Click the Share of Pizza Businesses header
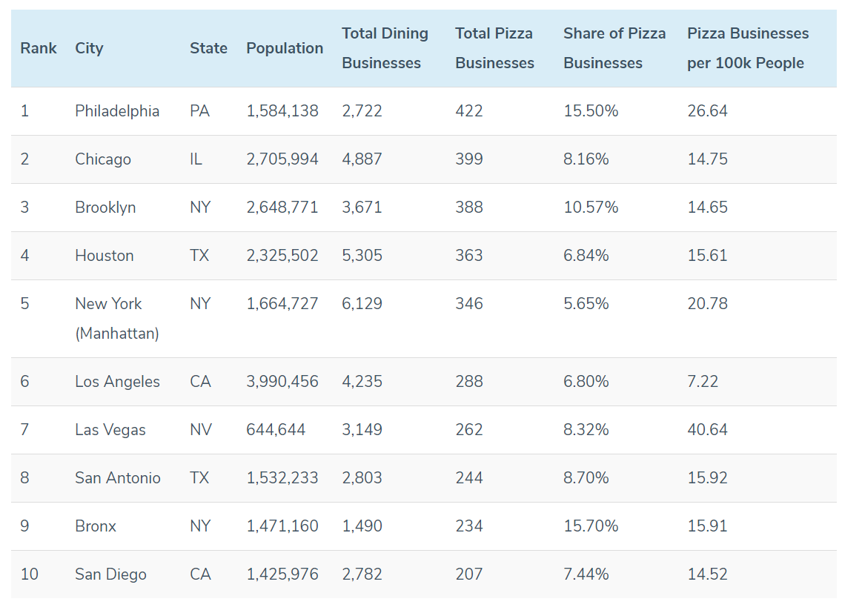Screen dimensions: 842x616 [614, 48]
